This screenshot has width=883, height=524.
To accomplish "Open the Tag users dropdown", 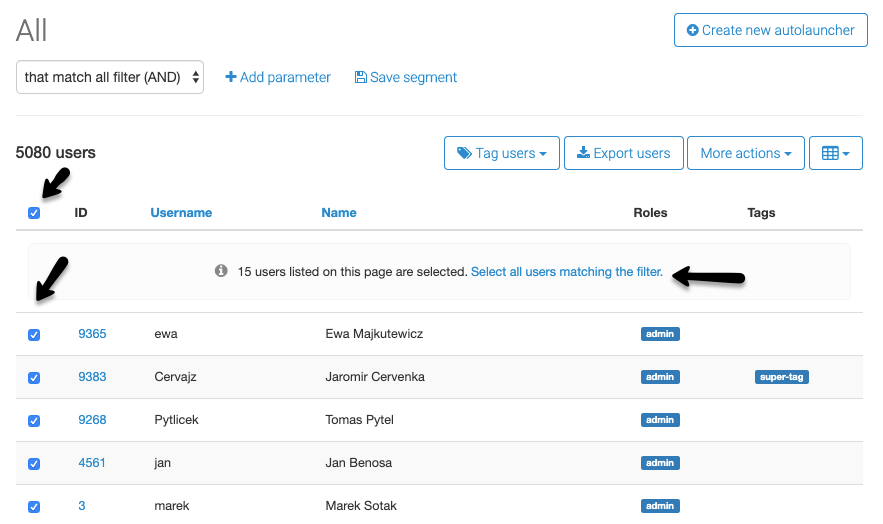I will (502, 153).
